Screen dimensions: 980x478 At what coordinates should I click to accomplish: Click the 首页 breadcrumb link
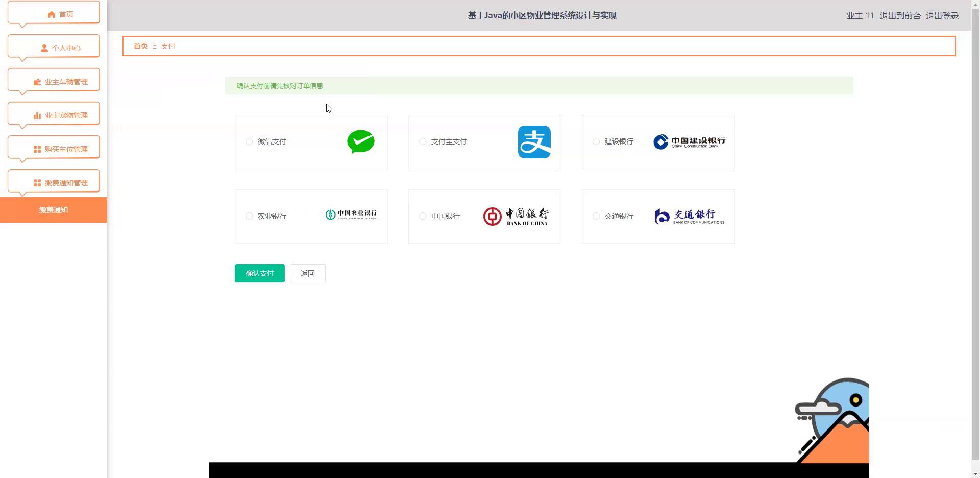pos(141,46)
